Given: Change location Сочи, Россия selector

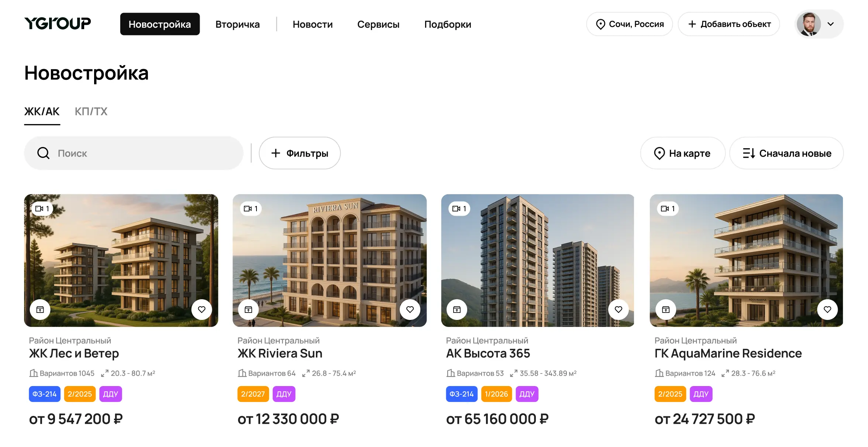Looking at the screenshot, I should pyautogui.click(x=630, y=24).
